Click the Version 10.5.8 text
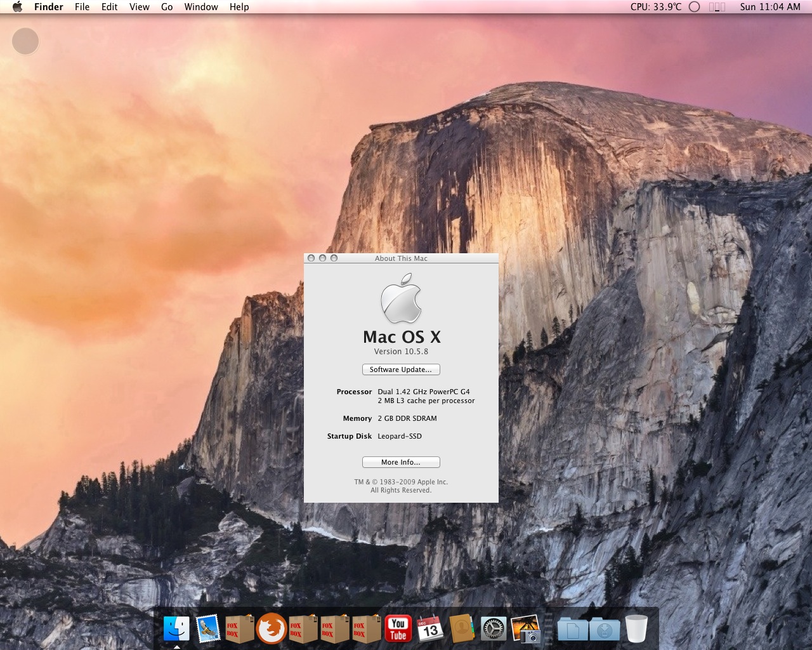Screen dimensions: 812x650 pos(401,352)
